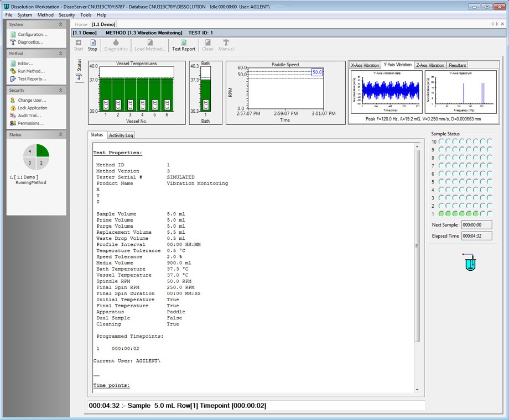Collapse the Method panel
This screenshot has height=420, width=509.
(60, 54)
